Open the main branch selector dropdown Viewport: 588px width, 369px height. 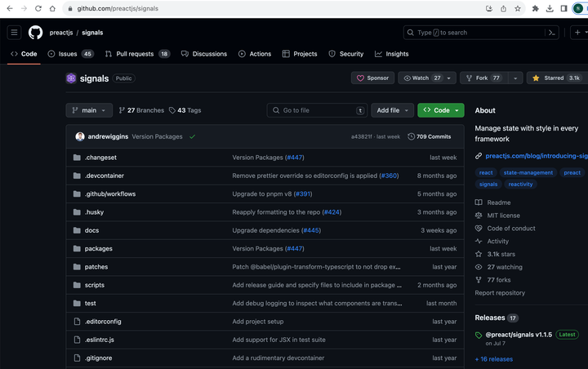pos(89,110)
